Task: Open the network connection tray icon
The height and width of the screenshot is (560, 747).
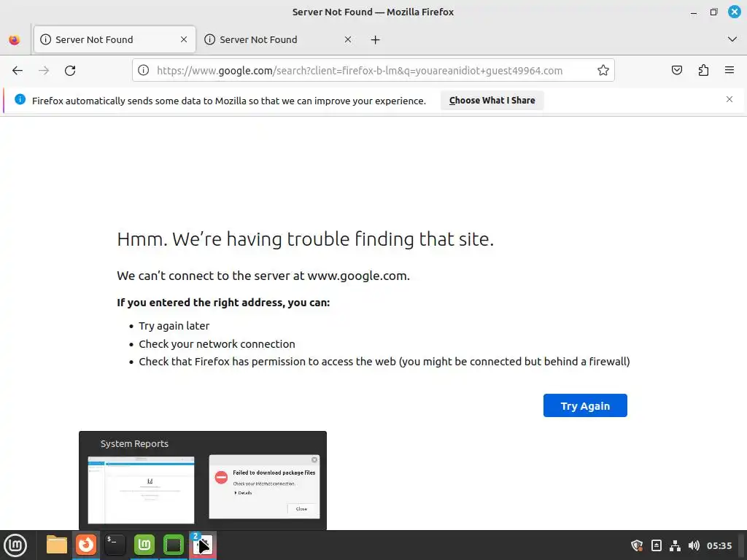Action: (x=675, y=545)
